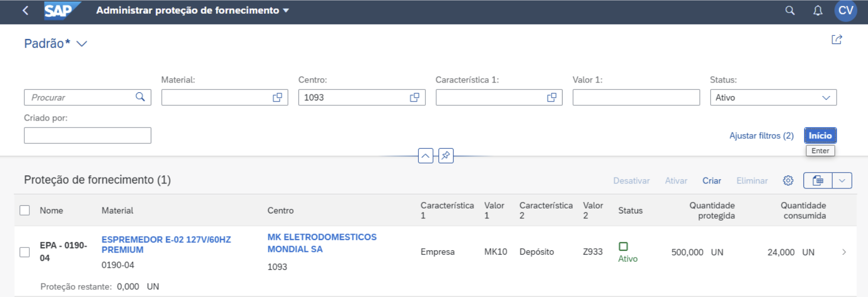Click Ajustar filtros (2) link
868x297 pixels.
761,136
